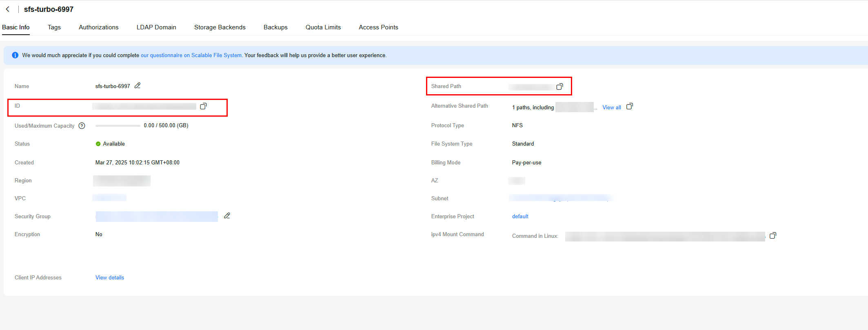The image size is (868, 330).
Task: Open the Used/Maximum Capacity help tooltip icon
Action: point(82,126)
